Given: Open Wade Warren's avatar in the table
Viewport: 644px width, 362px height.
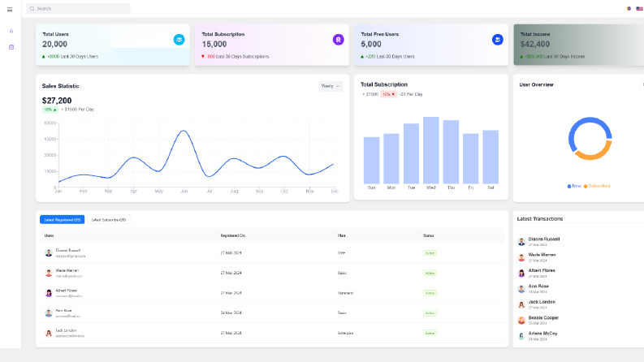Looking at the screenshot, I should click(x=49, y=273).
